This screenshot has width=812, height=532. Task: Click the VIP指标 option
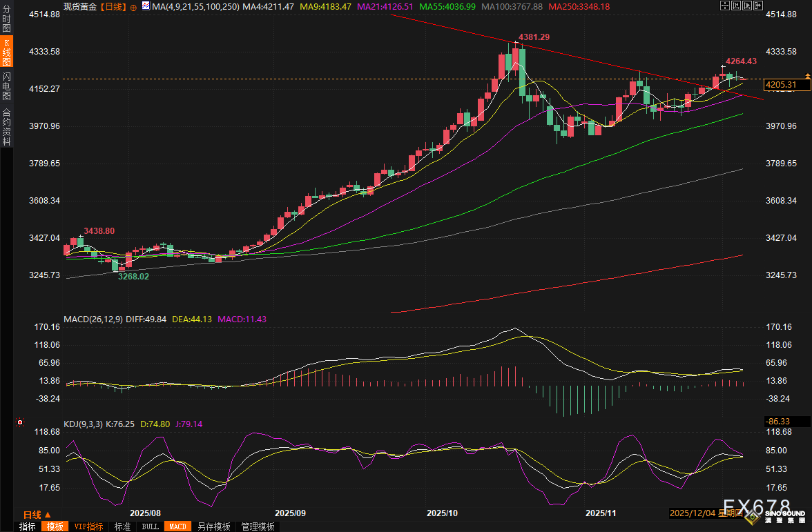(88, 526)
